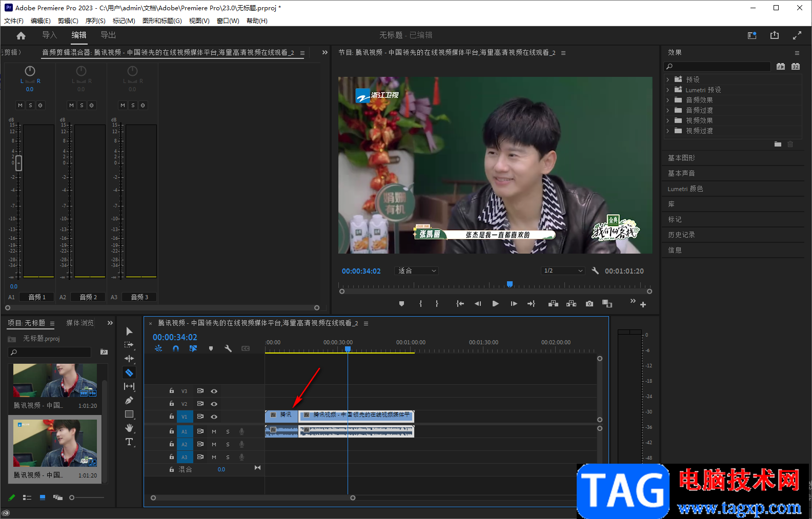
Task: Click the quick export share icon
Action: [x=775, y=35]
